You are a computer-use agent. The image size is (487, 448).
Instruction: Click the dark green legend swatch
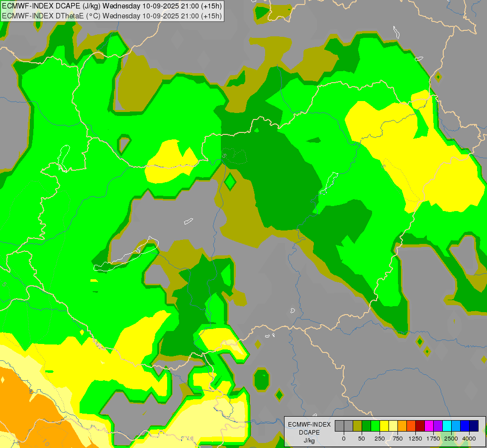point(367,426)
